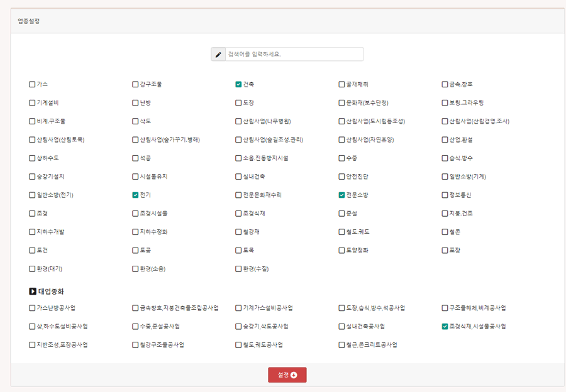Enable the 환경(수질) checkbox
The image size is (566, 392).
[x=239, y=269]
